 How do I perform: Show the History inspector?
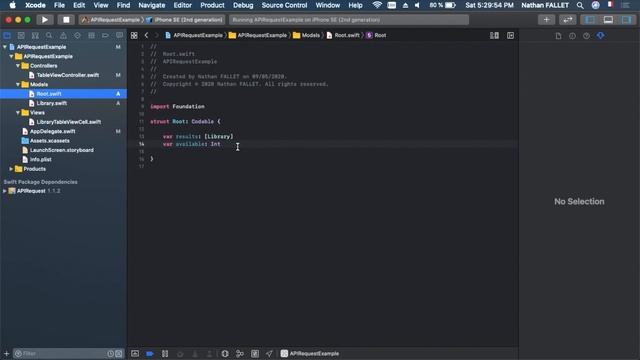[572, 36]
